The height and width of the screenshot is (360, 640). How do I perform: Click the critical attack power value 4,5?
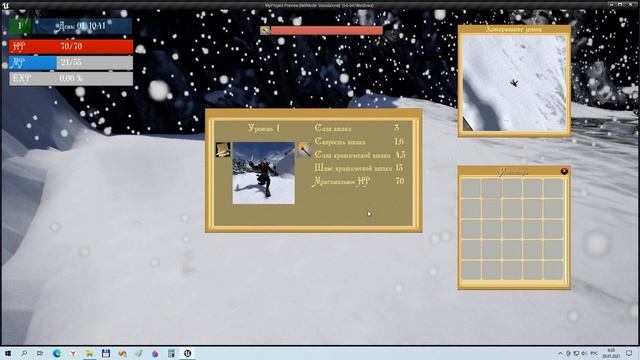(400, 155)
